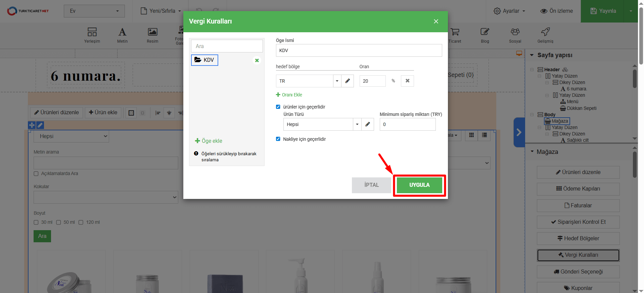Click the Öge ismi input field
The width and height of the screenshot is (644, 293).
click(359, 50)
